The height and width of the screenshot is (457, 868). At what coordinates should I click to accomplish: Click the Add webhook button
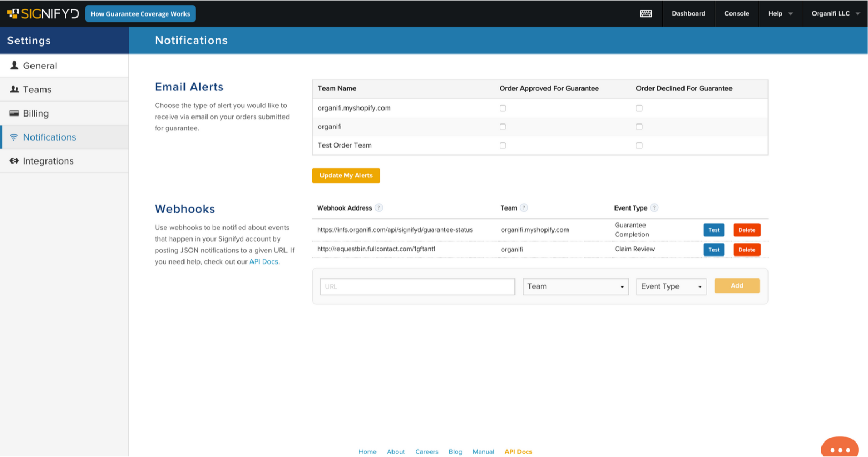coord(737,286)
